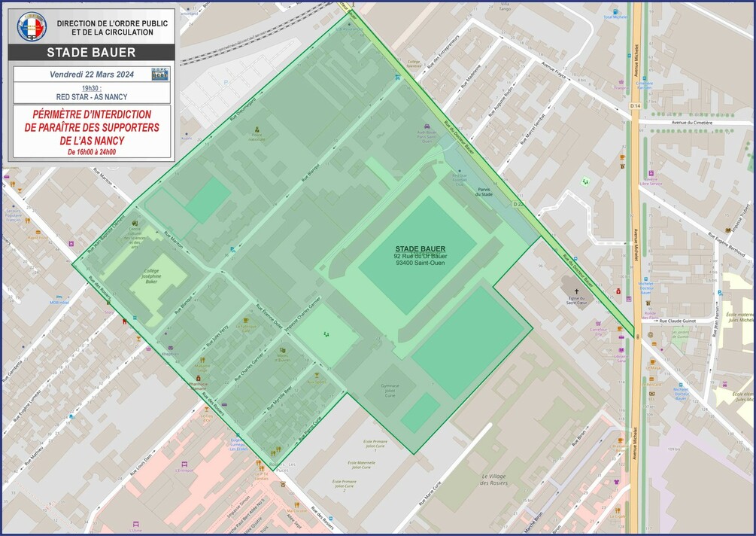Click the 'Rue Eugène Berthoud' street label

pyautogui.click(x=726, y=244)
